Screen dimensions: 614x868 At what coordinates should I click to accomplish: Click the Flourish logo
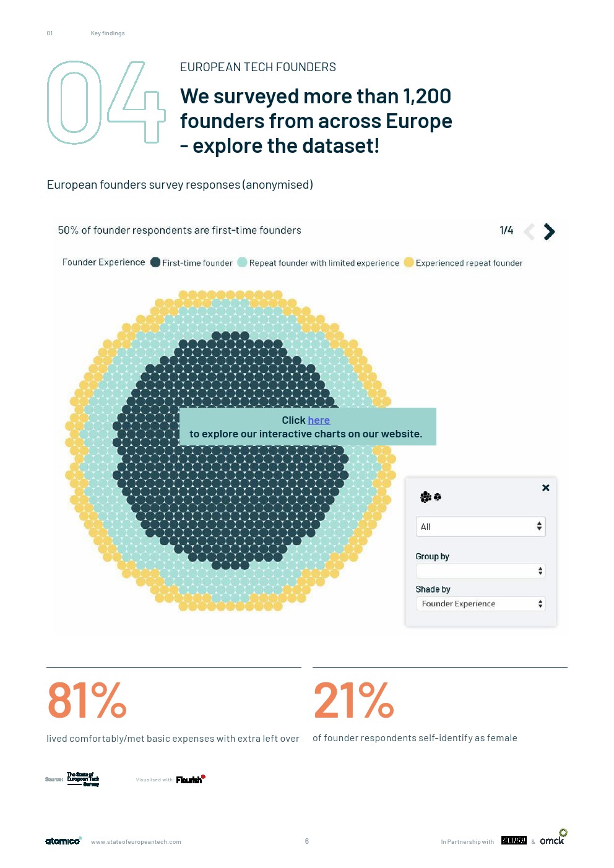[x=190, y=780]
